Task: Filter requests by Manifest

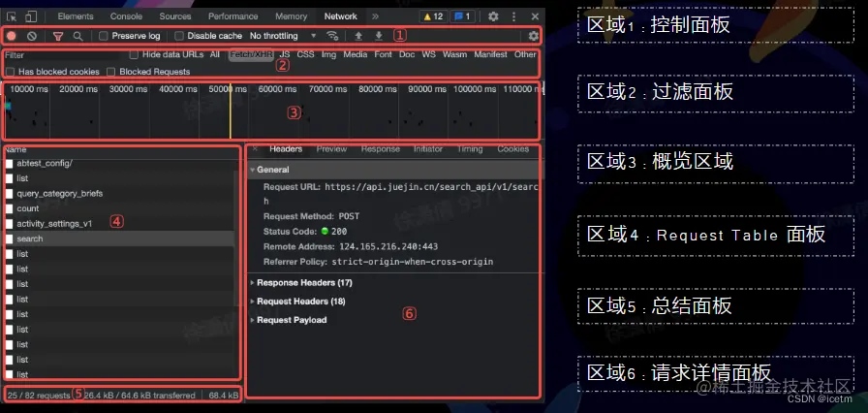Action: click(x=490, y=55)
